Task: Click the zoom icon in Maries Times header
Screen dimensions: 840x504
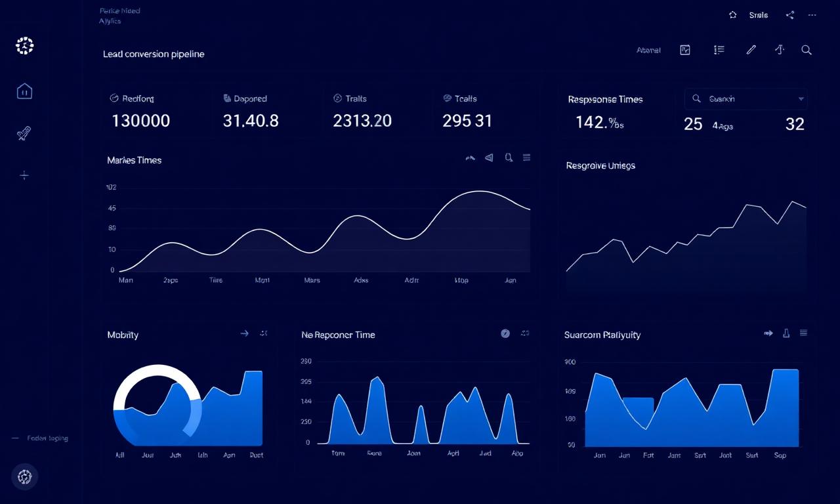Action: 508,158
